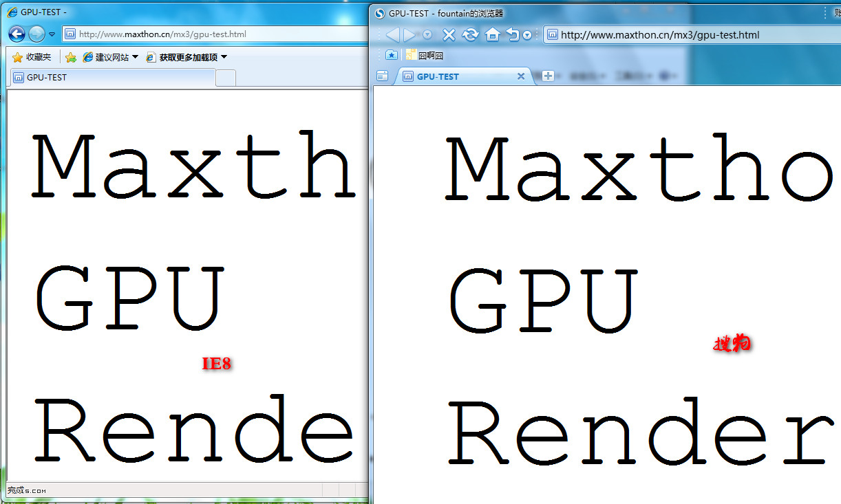Open the Sogou tab list sidebar icon

tap(382, 76)
